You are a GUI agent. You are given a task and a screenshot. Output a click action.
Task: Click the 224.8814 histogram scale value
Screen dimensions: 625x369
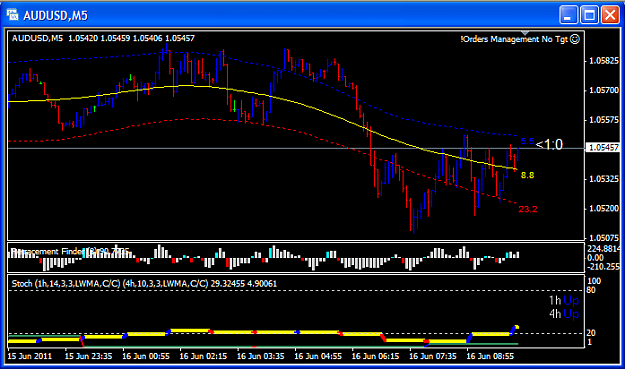pyautogui.click(x=603, y=249)
